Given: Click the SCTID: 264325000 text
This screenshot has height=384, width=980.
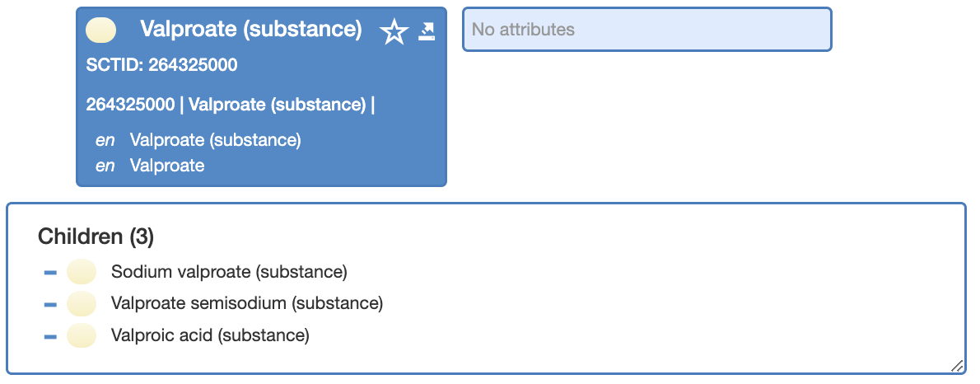Looking at the screenshot, I should point(162,65).
